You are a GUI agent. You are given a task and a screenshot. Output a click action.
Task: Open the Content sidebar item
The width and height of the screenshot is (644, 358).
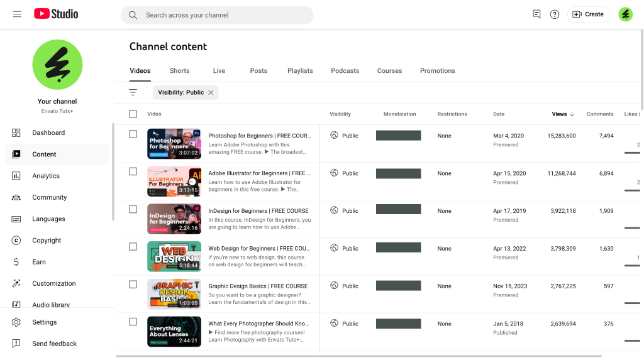point(57,154)
